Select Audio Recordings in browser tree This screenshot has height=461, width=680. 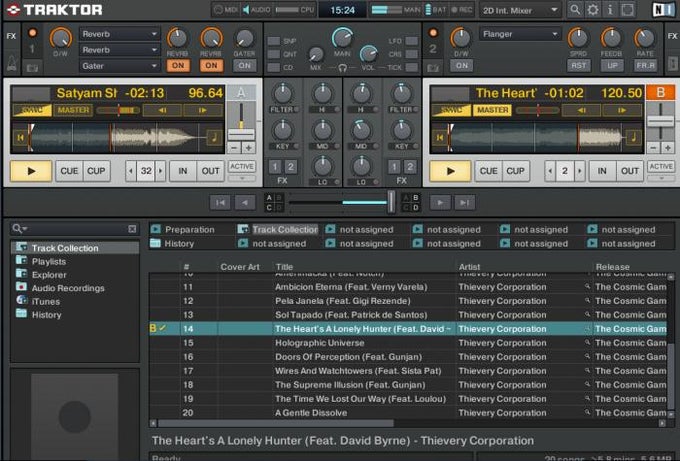click(68, 288)
